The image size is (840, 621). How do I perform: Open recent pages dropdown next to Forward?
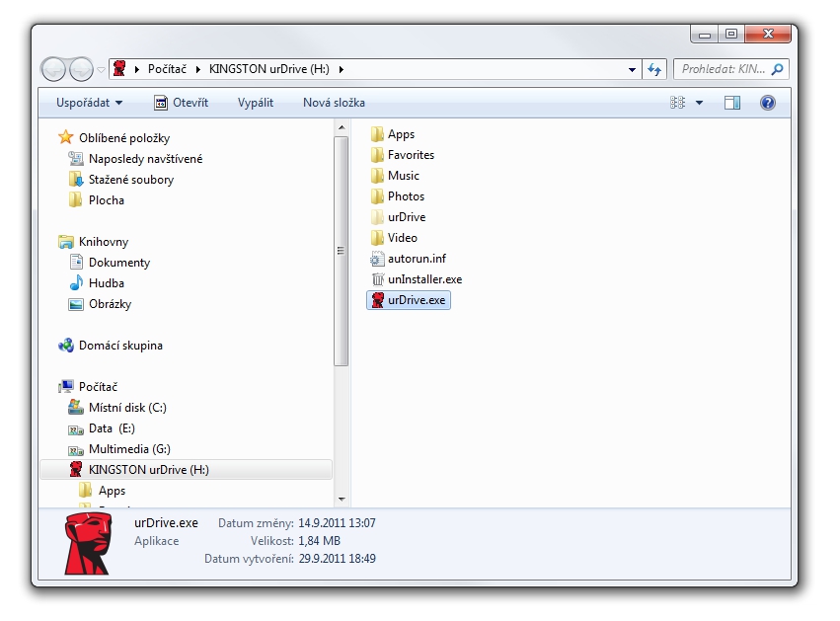tap(101, 70)
